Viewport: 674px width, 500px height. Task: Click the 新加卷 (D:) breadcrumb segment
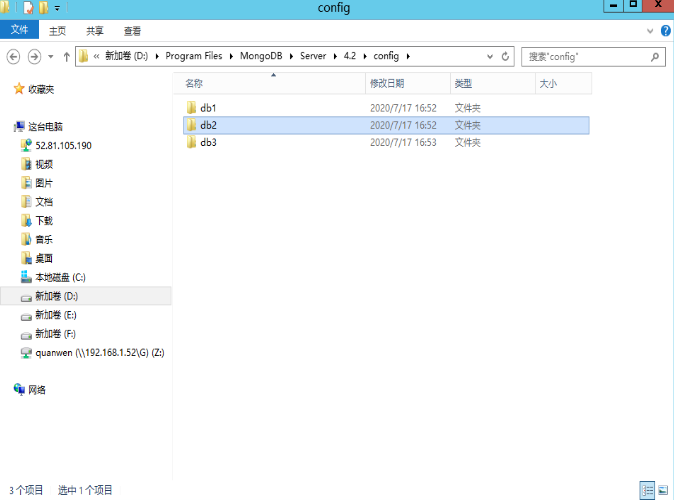coord(126,56)
